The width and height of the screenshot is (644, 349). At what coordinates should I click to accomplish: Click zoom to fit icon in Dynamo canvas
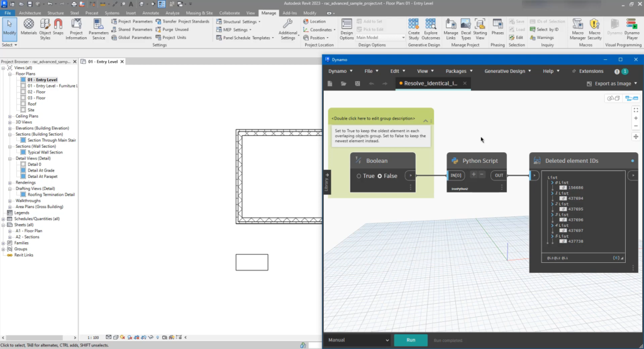click(x=636, y=110)
